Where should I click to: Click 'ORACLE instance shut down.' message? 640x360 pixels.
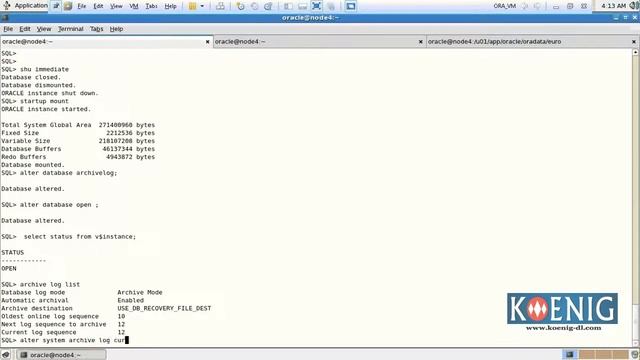pyautogui.click(x=50, y=93)
